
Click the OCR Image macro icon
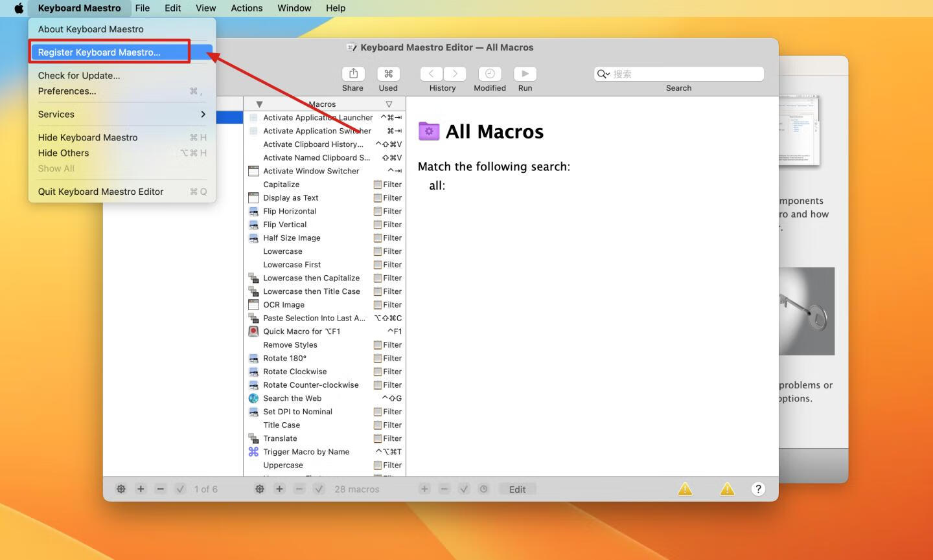253,305
